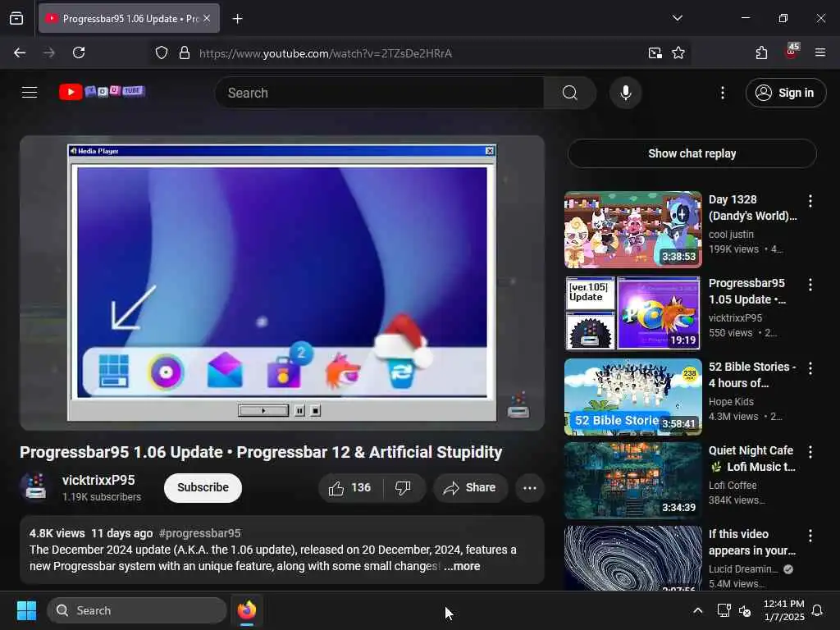Open menu for Progressbar95 1.05 Update video
The image size is (840, 630).
click(x=810, y=285)
